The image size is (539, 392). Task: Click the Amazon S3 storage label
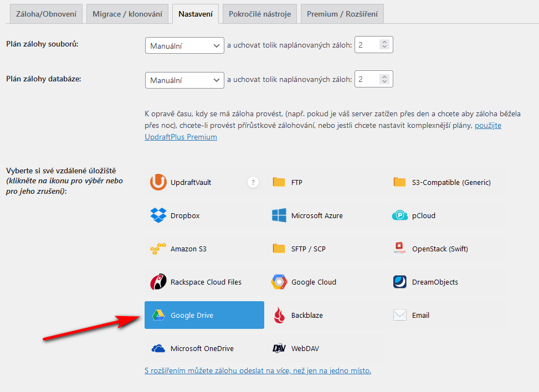(x=188, y=249)
